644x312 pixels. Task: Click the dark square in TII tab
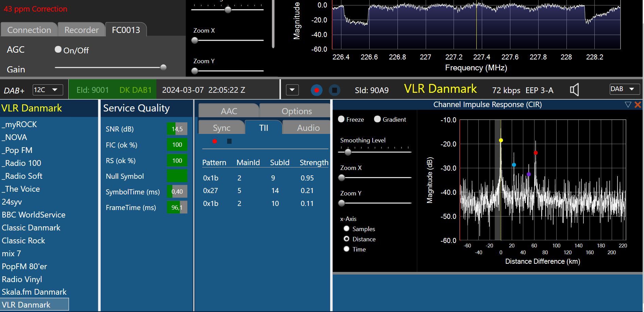click(x=229, y=141)
